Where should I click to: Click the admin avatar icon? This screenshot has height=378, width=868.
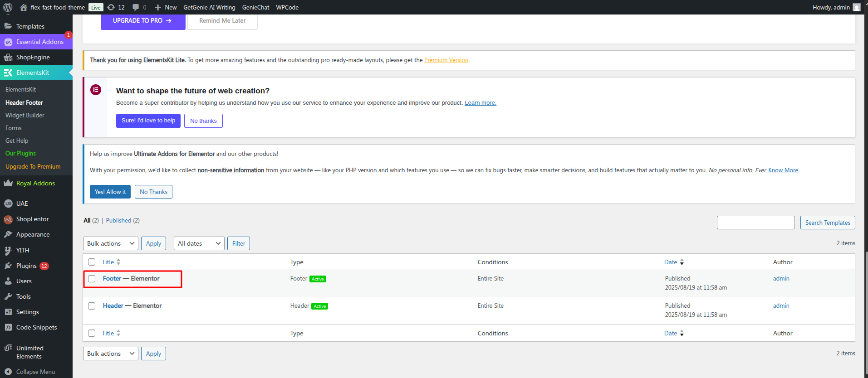tap(857, 7)
